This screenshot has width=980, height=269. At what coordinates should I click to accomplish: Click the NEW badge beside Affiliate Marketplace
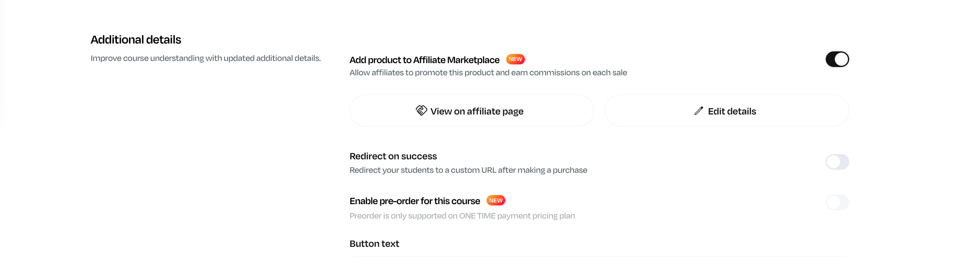[515, 59]
